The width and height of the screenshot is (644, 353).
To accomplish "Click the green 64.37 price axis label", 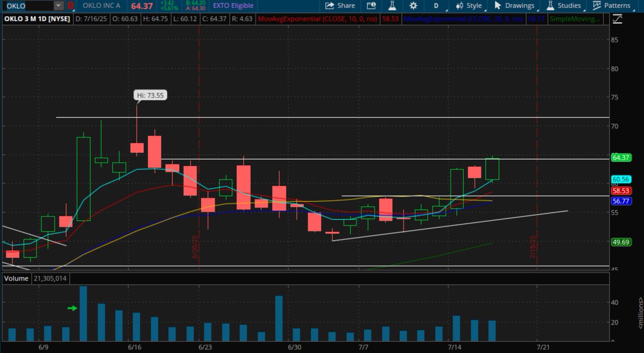I will [x=620, y=157].
